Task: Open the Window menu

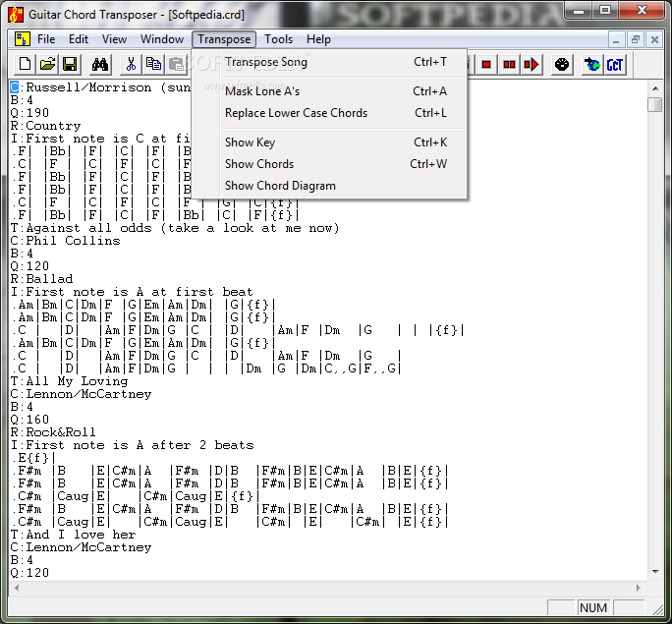Action: 162,39
